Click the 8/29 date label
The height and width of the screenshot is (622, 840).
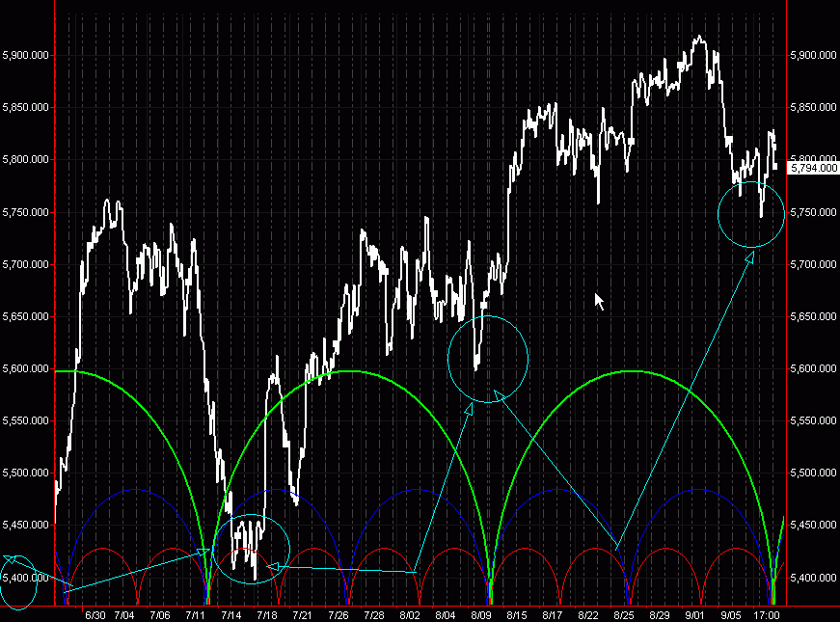click(660, 615)
